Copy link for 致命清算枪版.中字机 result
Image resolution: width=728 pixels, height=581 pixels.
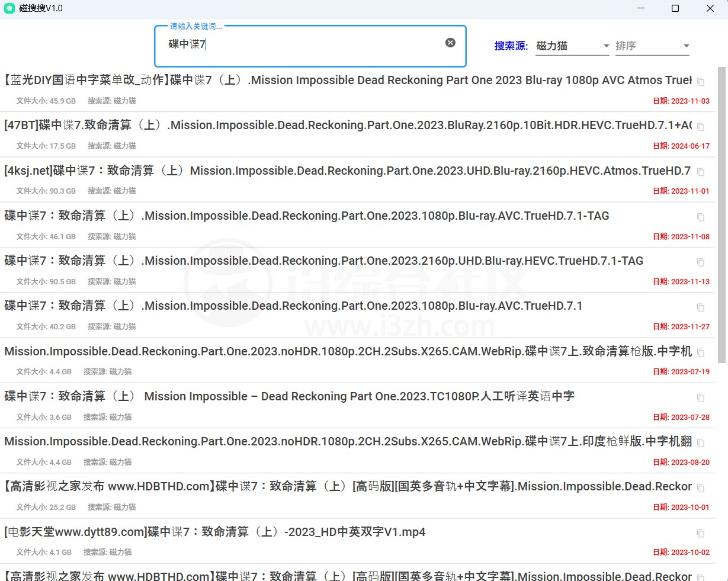pyautogui.click(x=701, y=352)
